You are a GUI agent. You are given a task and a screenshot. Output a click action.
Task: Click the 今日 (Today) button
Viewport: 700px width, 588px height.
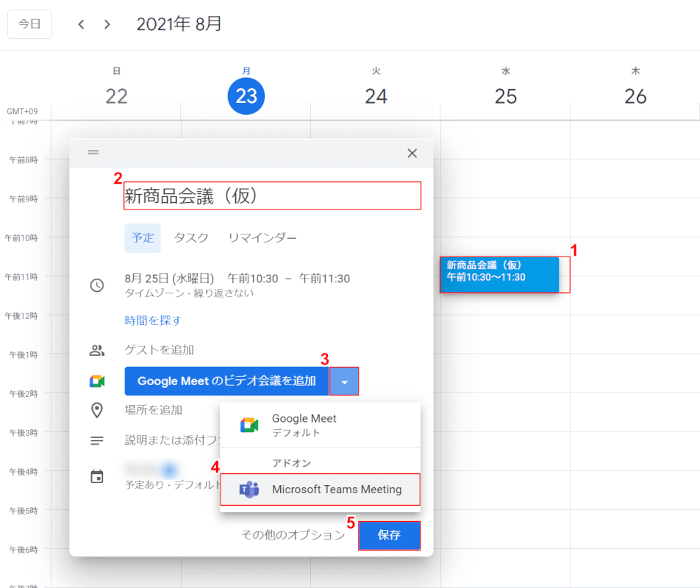(x=29, y=24)
